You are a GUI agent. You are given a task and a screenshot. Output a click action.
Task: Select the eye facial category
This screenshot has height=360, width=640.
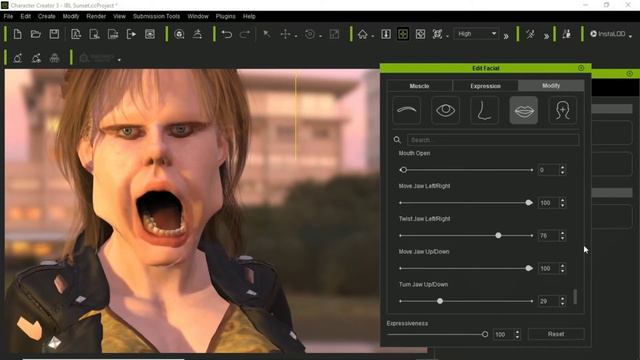pos(445,110)
